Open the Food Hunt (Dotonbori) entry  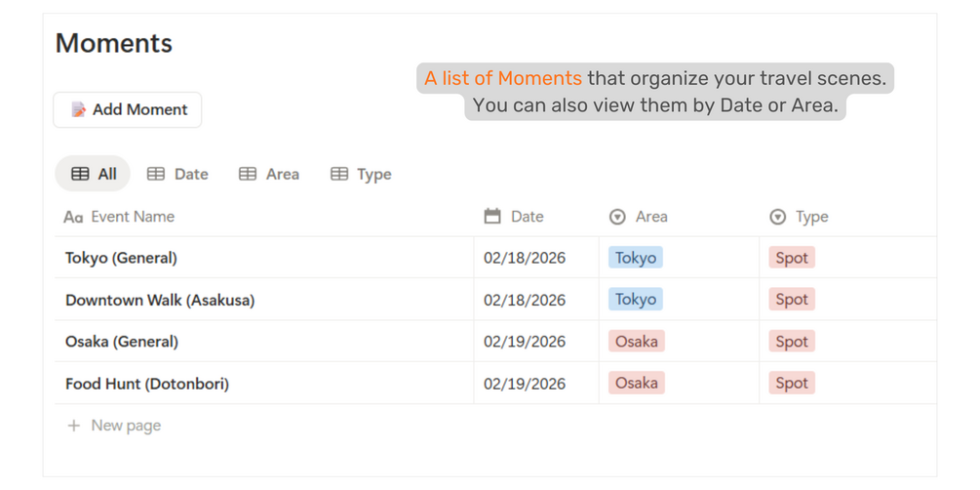tap(147, 384)
